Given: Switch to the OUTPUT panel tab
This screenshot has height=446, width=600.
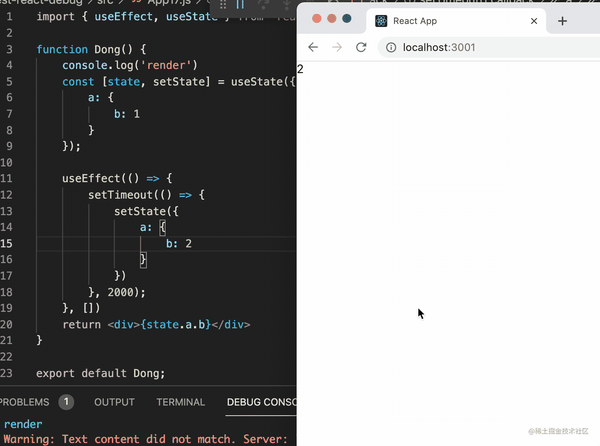Looking at the screenshot, I should coord(114,402).
